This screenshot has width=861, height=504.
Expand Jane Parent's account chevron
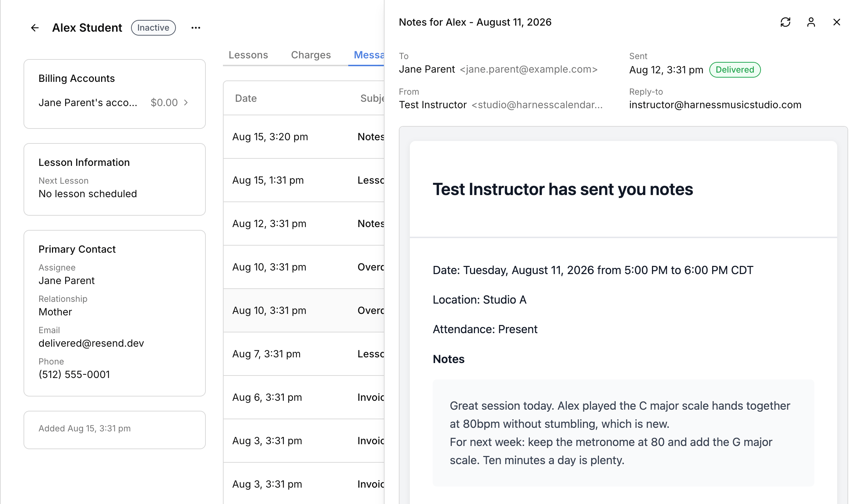186,103
